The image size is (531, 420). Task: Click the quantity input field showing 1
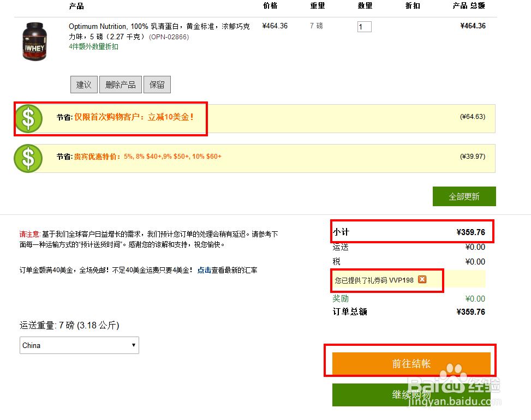365,27
